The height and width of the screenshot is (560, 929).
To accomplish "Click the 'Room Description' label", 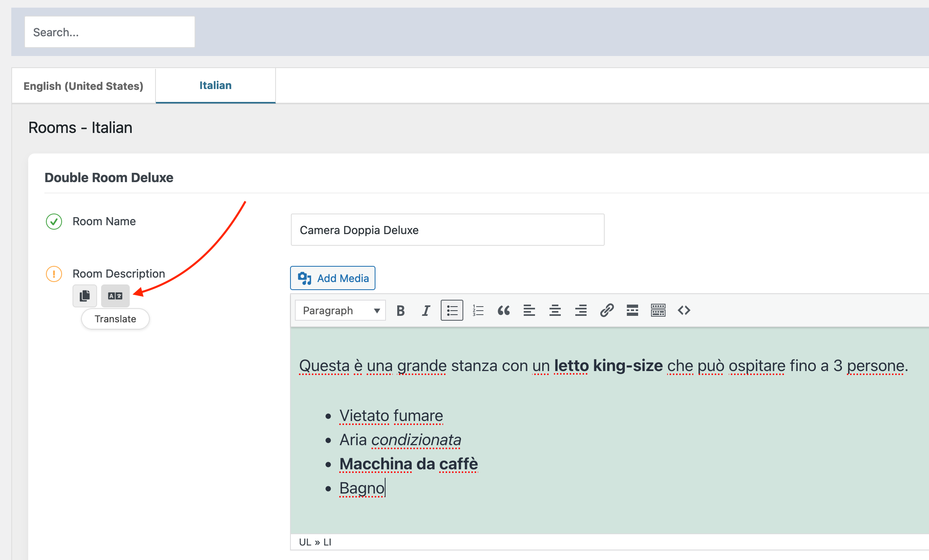I will [119, 274].
